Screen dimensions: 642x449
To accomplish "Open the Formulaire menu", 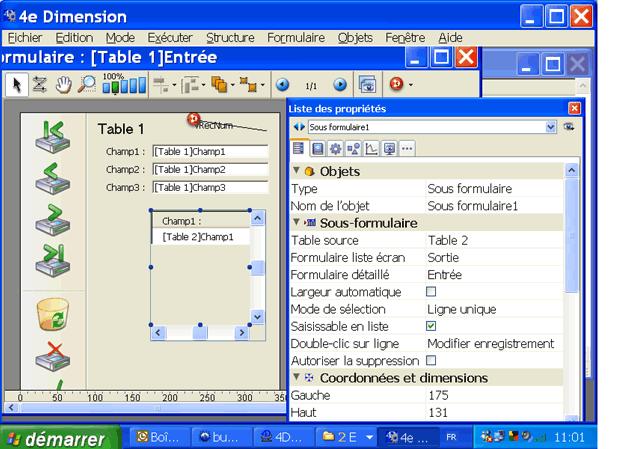I will [x=296, y=37].
